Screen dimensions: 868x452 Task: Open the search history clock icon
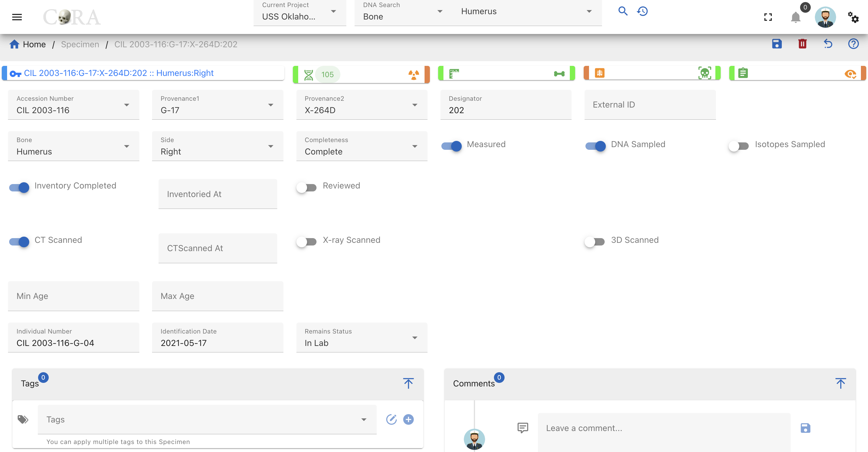click(642, 12)
